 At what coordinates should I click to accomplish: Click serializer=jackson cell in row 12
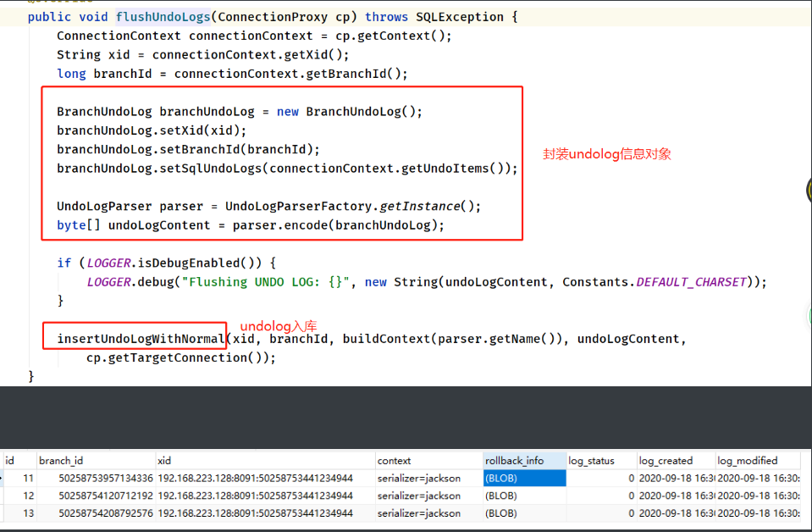(x=429, y=496)
